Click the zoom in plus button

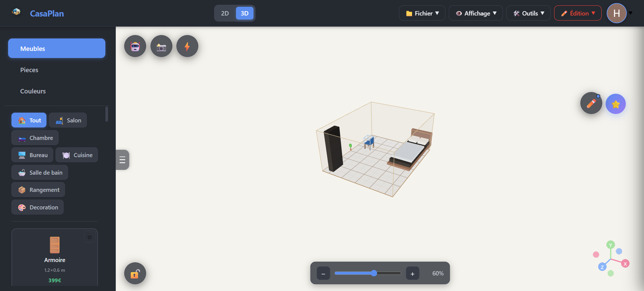(x=412, y=273)
